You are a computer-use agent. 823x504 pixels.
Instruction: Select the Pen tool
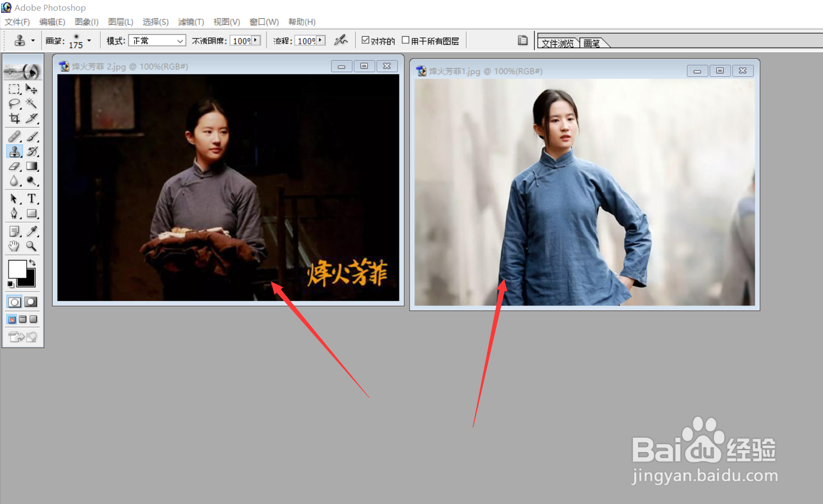(14, 214)
